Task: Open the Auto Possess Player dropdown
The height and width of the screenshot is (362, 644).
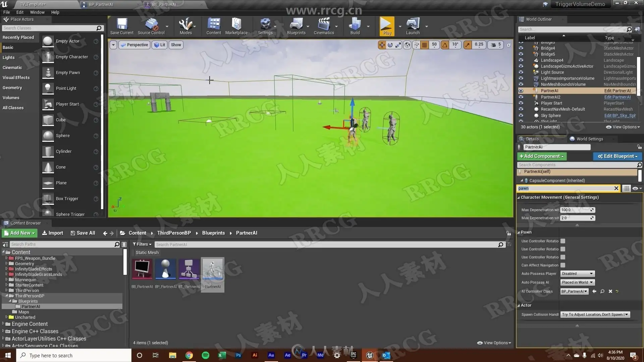Action: [x=577, y=274]
